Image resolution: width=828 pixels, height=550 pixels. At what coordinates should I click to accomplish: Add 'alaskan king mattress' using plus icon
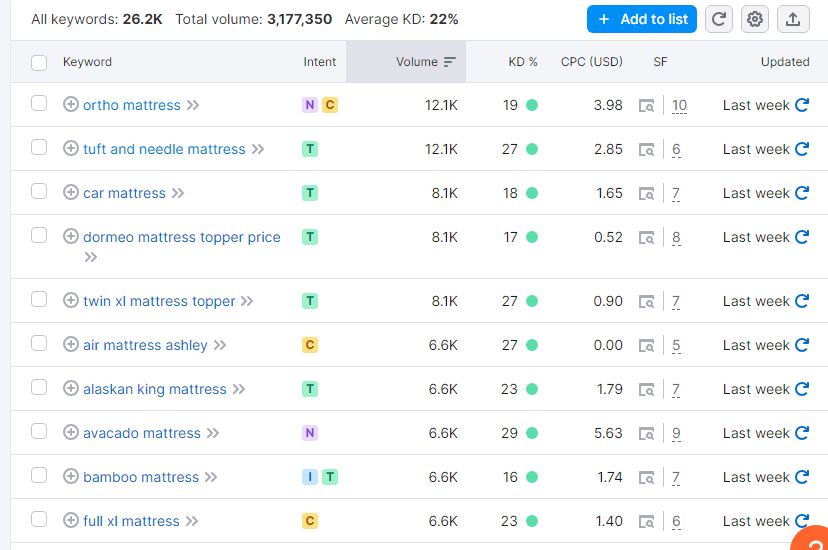[71, 388]
